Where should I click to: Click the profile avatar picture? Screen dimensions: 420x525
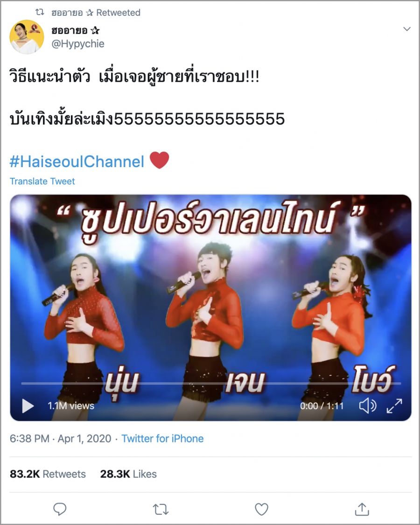27,37
